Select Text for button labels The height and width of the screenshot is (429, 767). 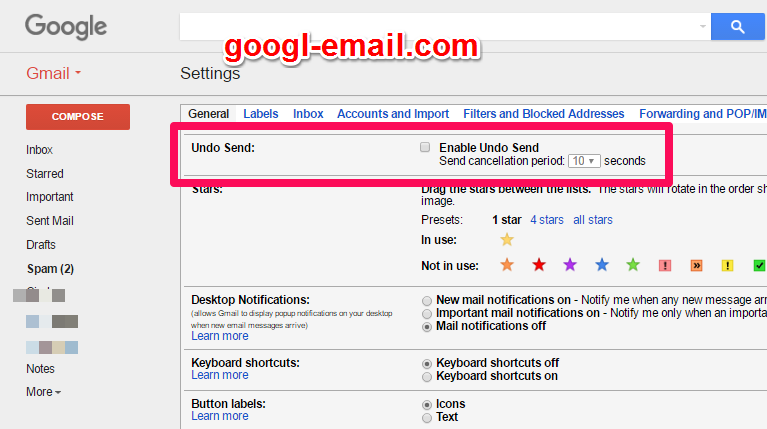(x=427, y=418)
